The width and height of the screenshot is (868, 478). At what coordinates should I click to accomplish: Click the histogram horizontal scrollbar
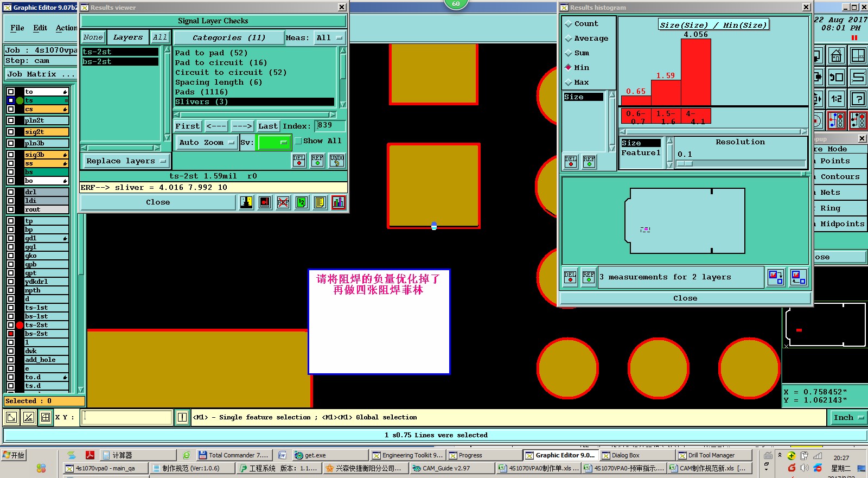(x=713, y=131)
